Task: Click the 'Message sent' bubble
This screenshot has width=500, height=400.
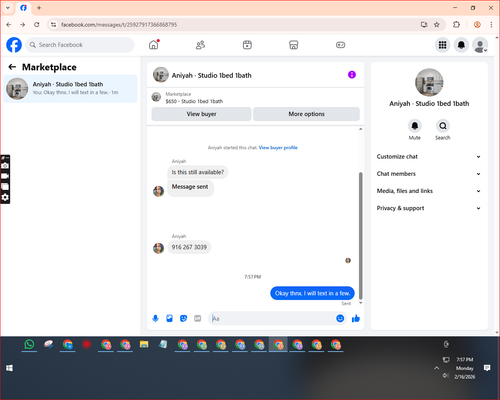Action: coord(190,187)
